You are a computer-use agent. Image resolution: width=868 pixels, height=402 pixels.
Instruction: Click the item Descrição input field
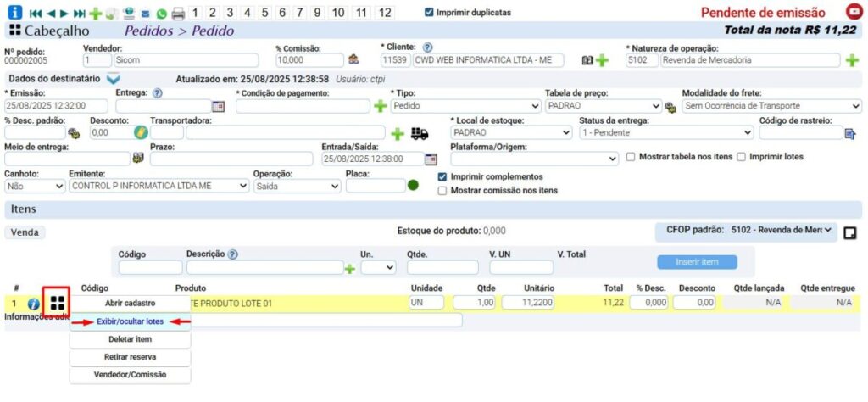click(264, 267)
